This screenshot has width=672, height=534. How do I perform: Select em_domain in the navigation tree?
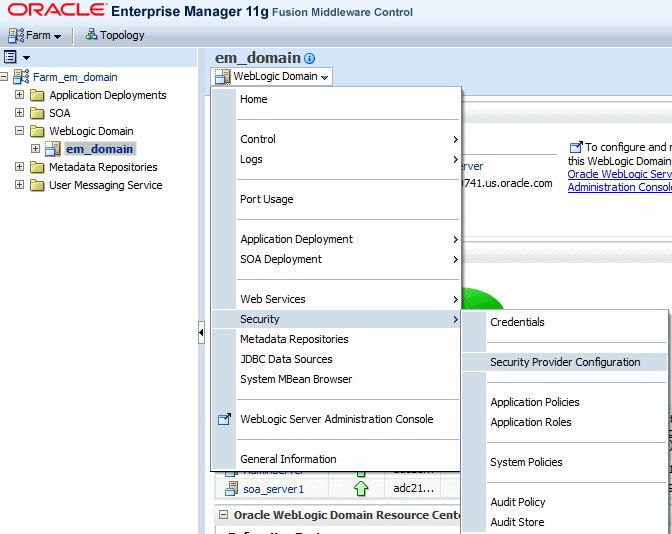click(100, 149)
